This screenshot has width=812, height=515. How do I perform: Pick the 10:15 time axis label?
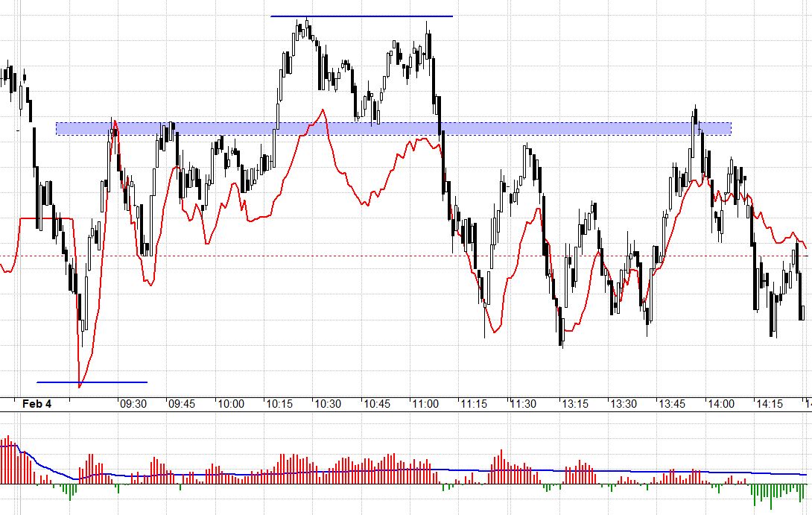coord(279,404)
